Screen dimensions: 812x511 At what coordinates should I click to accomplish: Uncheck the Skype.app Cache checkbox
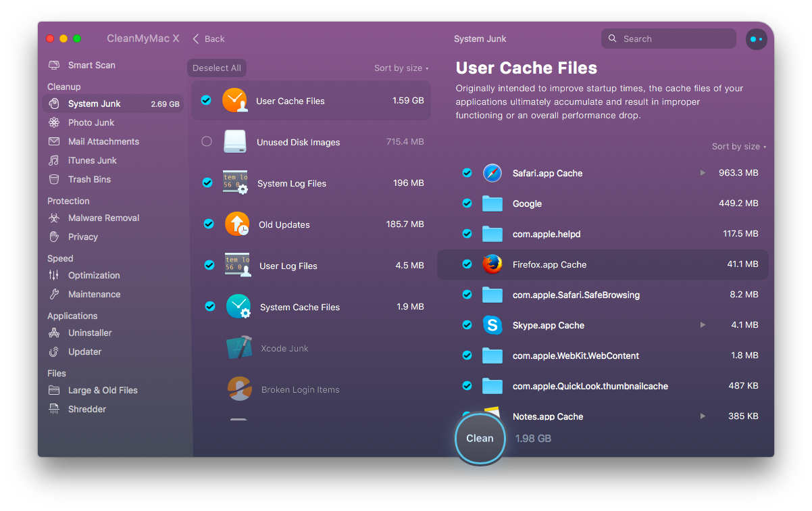pyautogui.click(x=467, y=325)
